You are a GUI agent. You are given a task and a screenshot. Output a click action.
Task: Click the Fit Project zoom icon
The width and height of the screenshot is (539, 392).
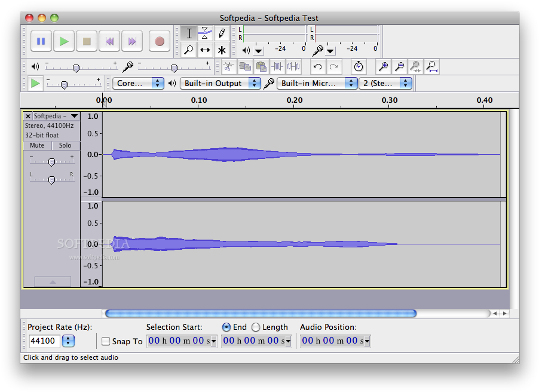click(431, 67)
